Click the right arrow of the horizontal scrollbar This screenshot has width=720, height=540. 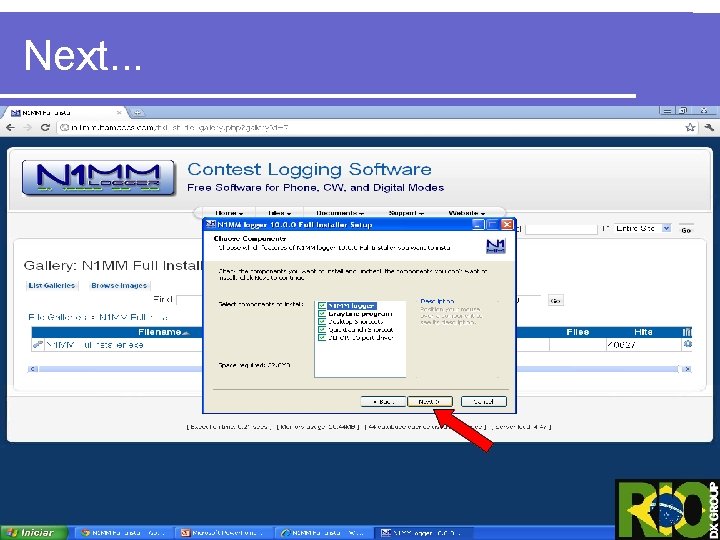pos(686,369)
